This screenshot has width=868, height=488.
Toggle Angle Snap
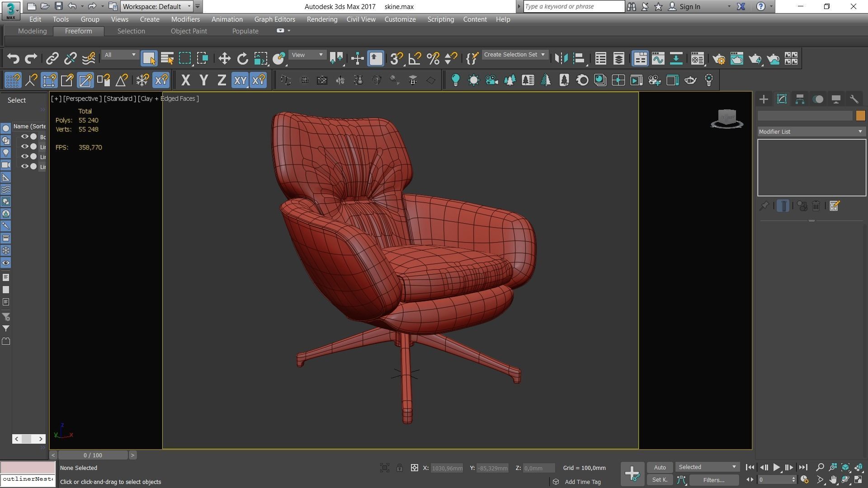[x=415, y=58]
